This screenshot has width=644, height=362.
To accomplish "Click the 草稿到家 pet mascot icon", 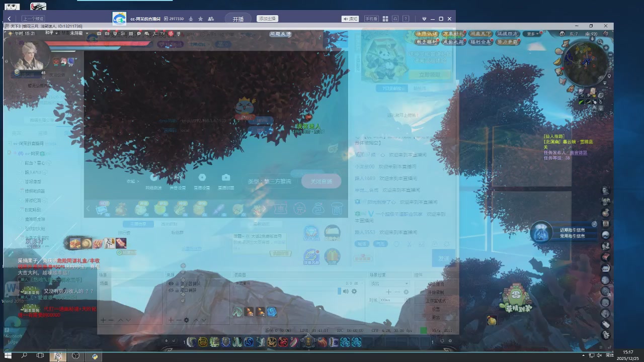I will tap(515, 298).
